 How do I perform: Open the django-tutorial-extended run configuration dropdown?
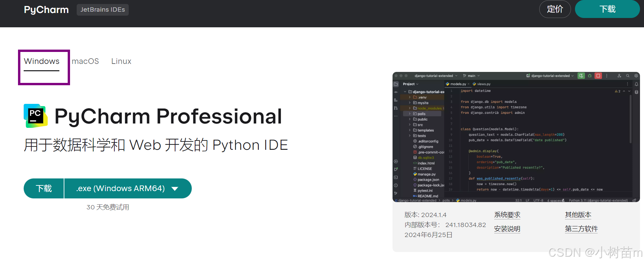click(550, 76)
